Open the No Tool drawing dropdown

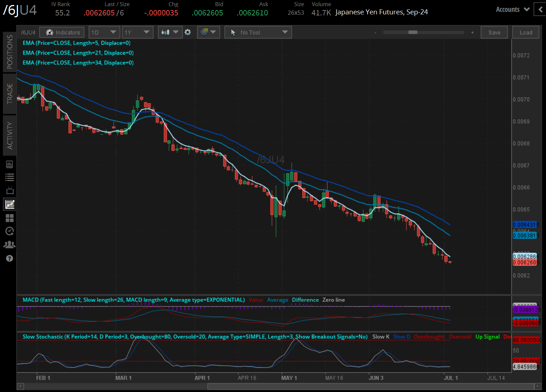click(x=258, y=32)
